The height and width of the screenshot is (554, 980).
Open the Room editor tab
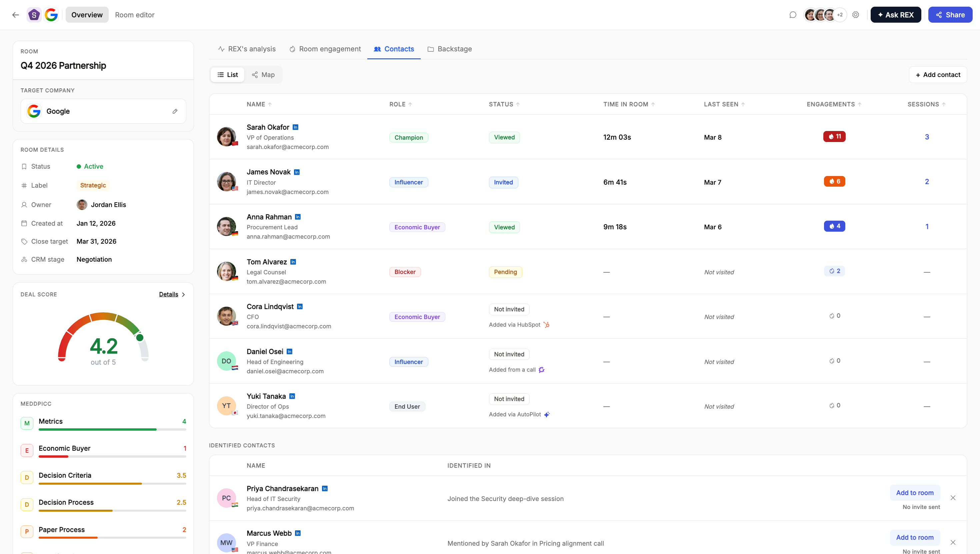point(135,15)
